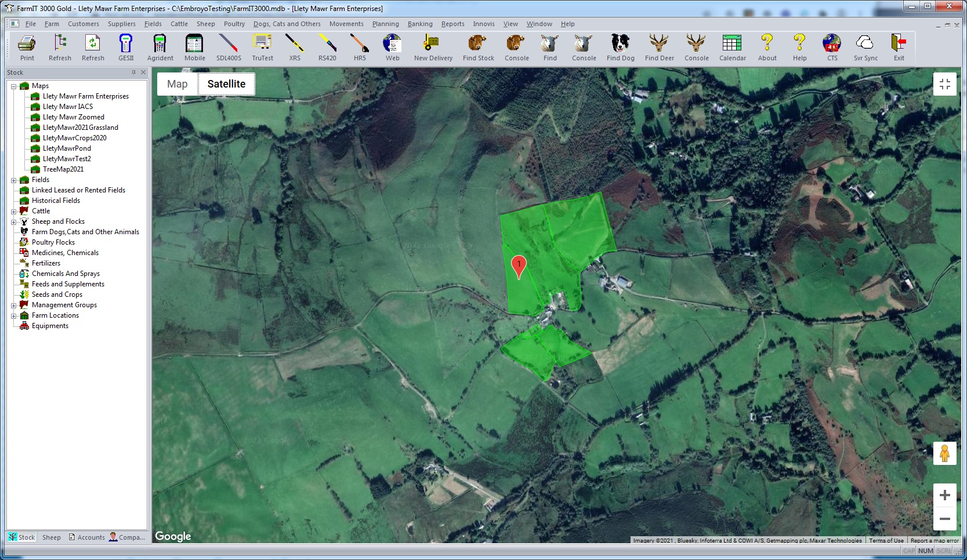Open the Agrident reader tool
Image resolution: width=967 pixels, height=560 pixels.
point(160,47)
